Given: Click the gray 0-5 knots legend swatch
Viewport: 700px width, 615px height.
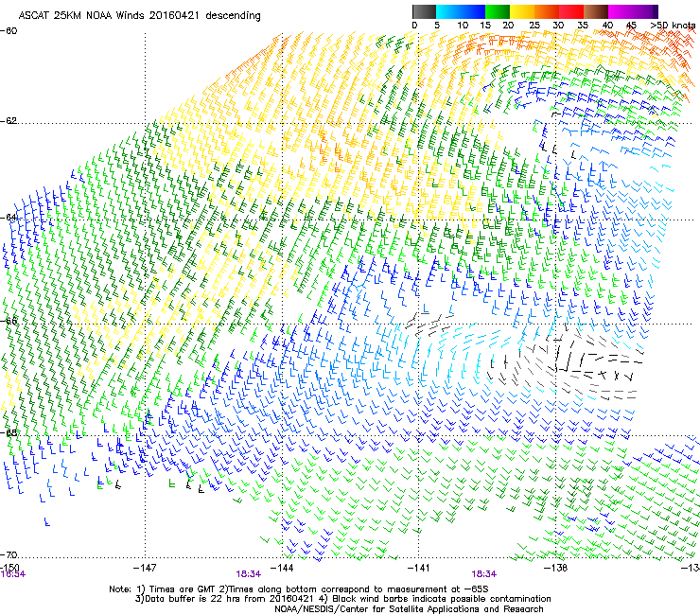Looking at the screenshot, I should (x=424, y=11).
